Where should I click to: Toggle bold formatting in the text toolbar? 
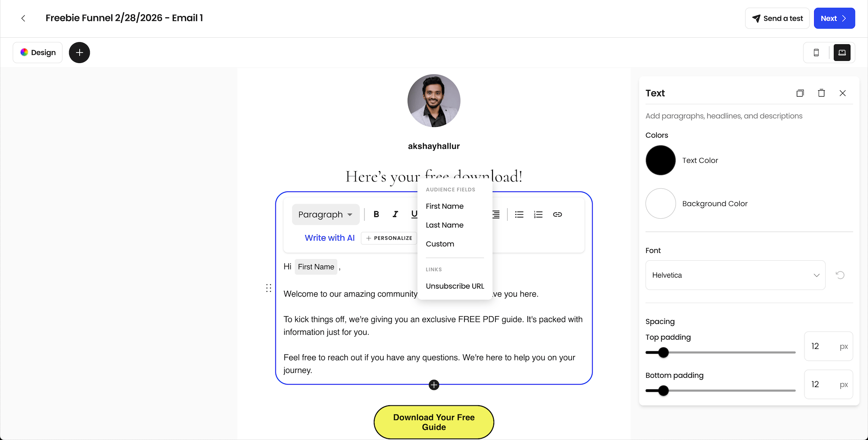point(376,214)
